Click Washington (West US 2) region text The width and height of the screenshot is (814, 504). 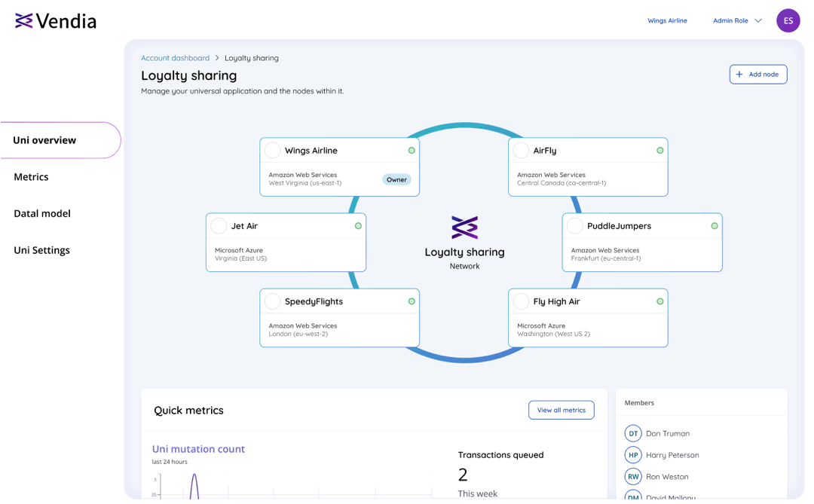click(x=553, y=334)
